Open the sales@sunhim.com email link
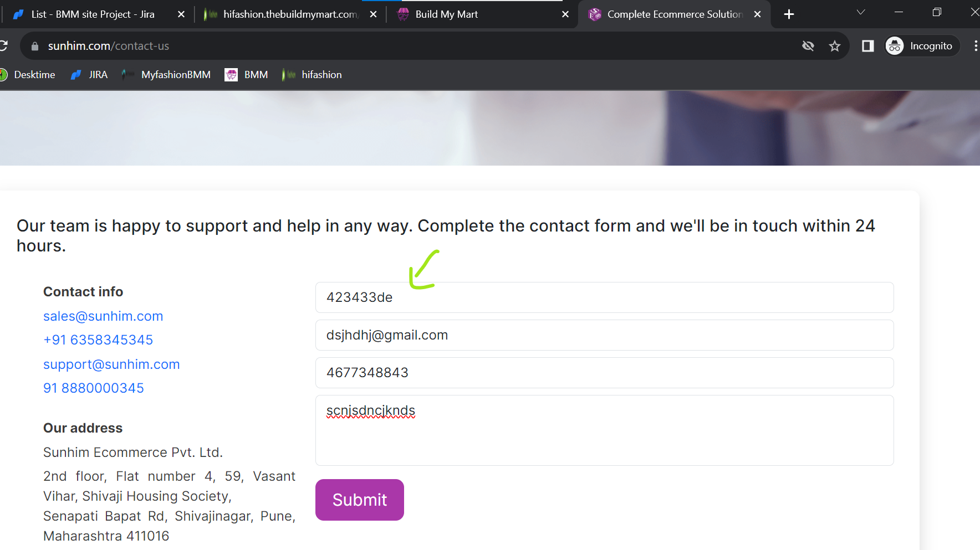Image resolution: width=980 pixels, height=550 pixels. [x=103, y=316]
